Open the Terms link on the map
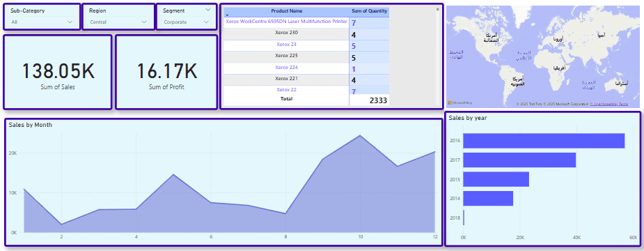The image size is (644, 251). [x=624, y=105]
